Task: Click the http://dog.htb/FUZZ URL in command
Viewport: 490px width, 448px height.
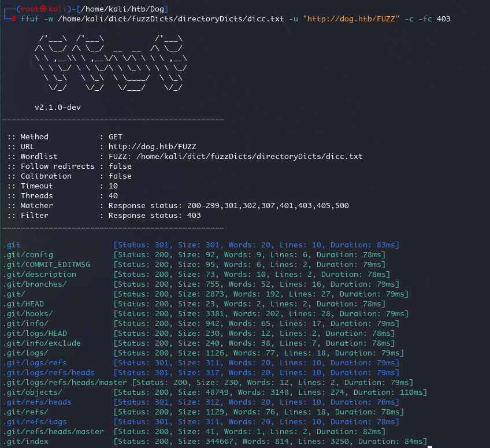Action: pos(351,18)
